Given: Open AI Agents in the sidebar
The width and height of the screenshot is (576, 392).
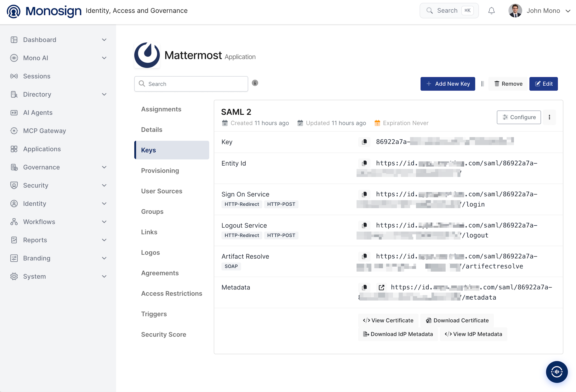Looking at the screenshot, I should tap(38, 113).
